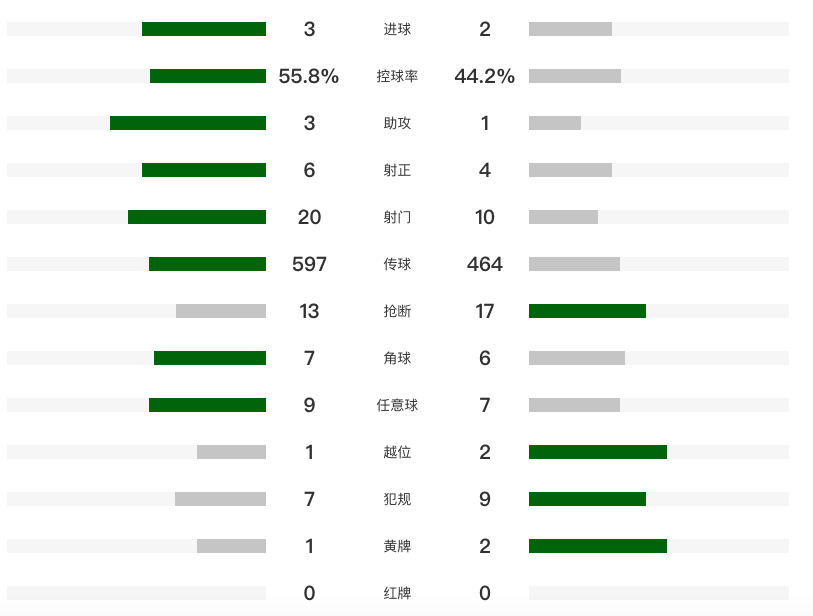Click the left value 20 for 射门
Image resolution: width=813 pixels, height=616 pixels.
pyautogui.click(x=309, y=217)
